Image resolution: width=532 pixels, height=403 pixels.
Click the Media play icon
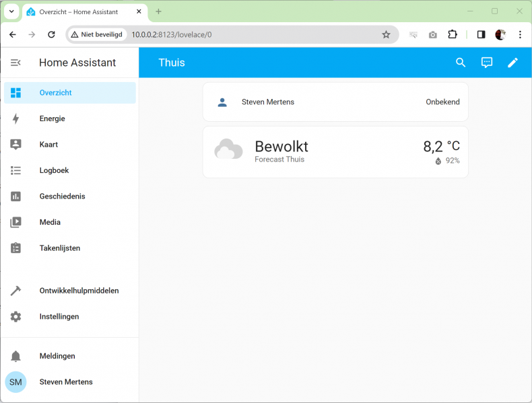pos(15,222)
